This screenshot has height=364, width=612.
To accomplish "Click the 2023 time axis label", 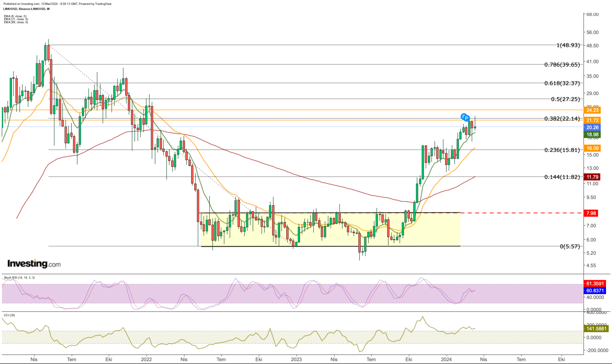I will tap(296, 359).
